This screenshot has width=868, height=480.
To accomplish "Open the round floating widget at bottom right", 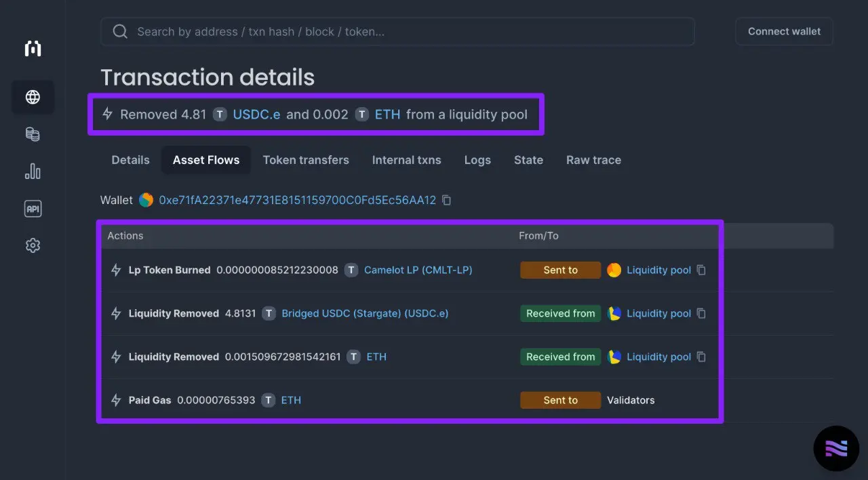I will click(x=836, y=448).
